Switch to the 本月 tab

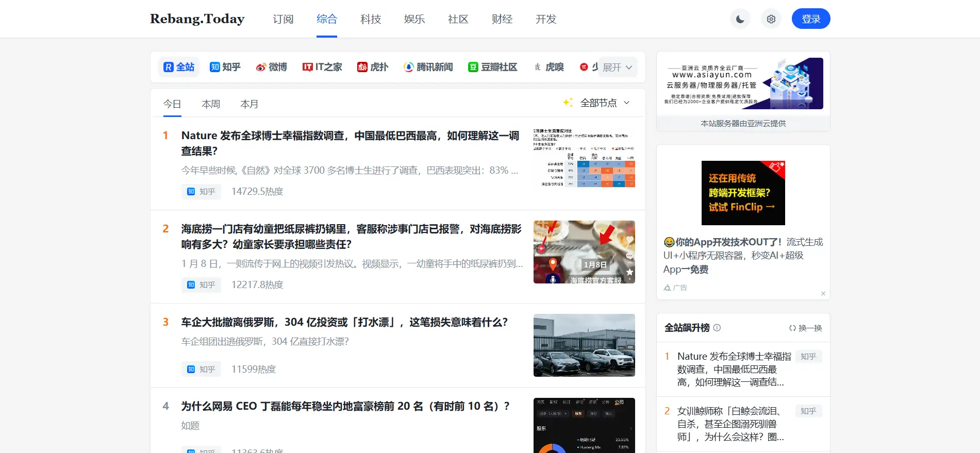click(x=249, y=104)
